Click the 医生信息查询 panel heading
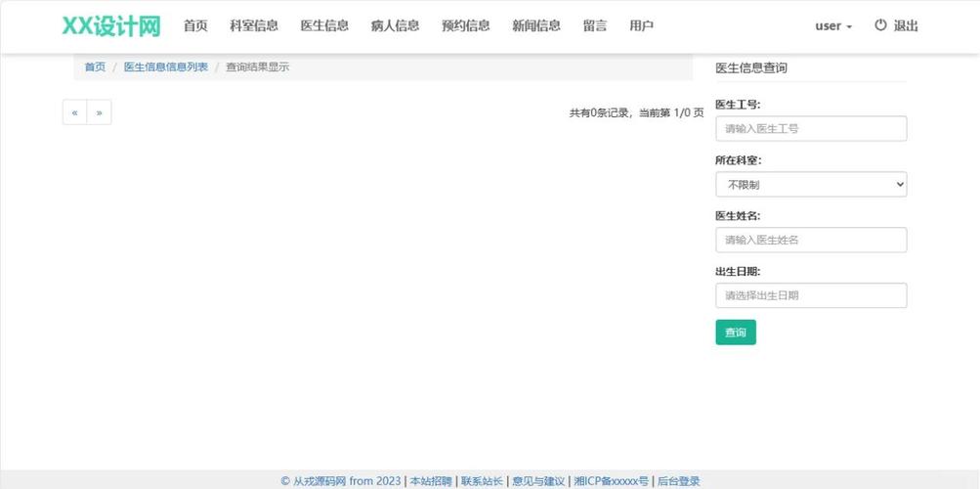 click(x=750, y=68)
